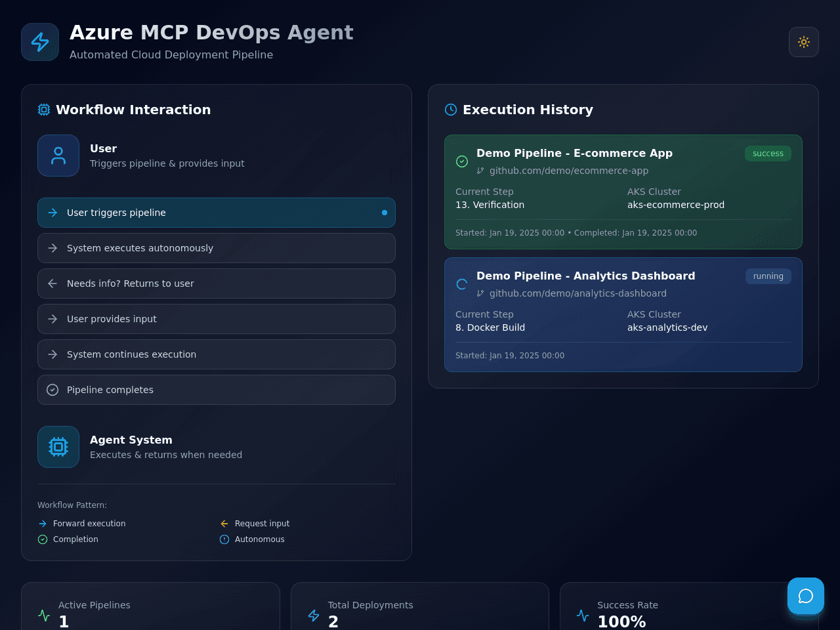Click the lightning bolt app logo
Image resolution: width=840 pixels, height=630 pixels.
pos(40,42)
